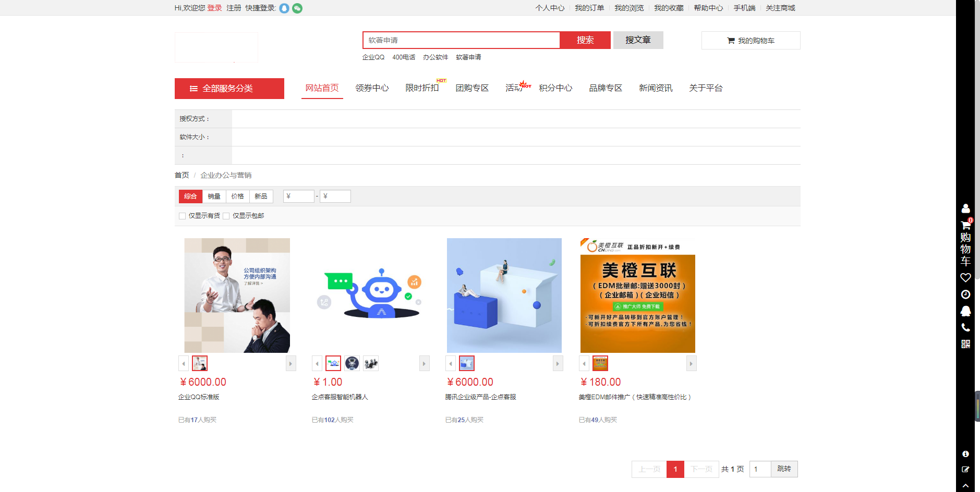Sort by 新品
The width and height of the screenshot is (980, 492).
pyautogui.click(x=261, y=196)
